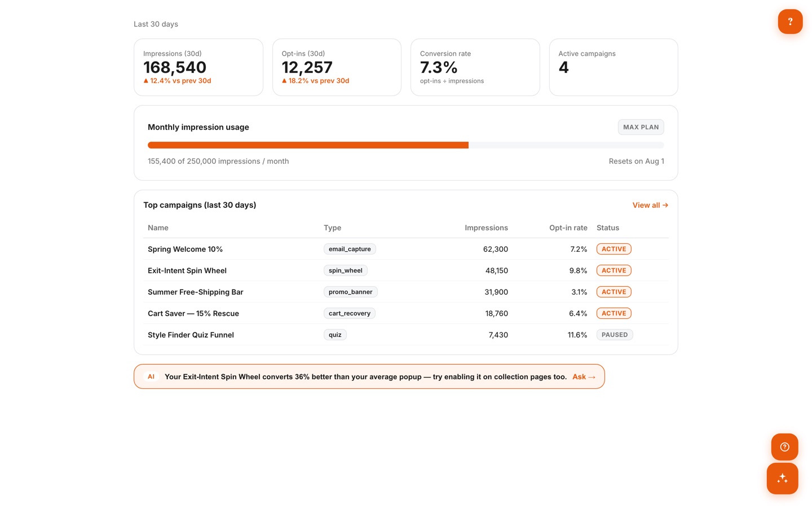Click the MAX PLAN badge

[641, 127]
